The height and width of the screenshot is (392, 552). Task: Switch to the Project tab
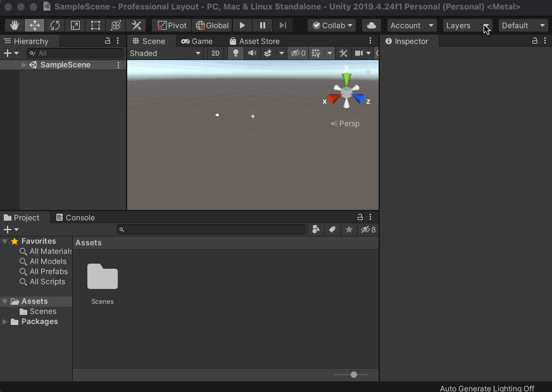pos(25,217)
